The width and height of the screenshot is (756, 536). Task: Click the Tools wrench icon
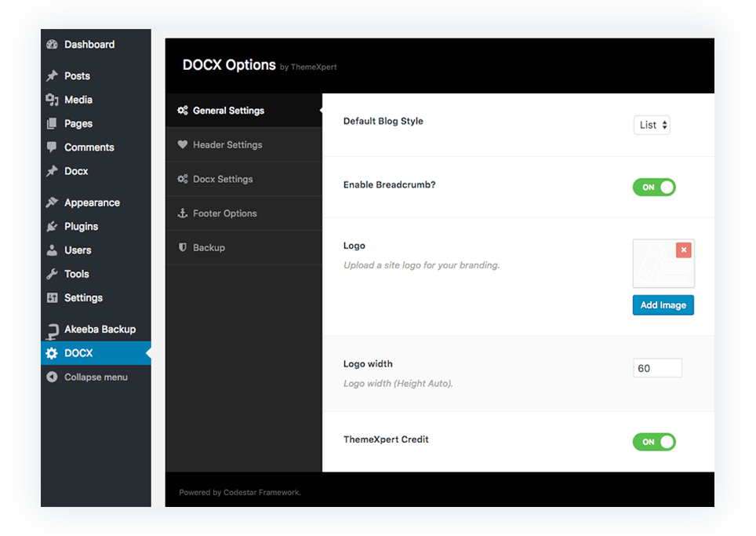point(52,274)
